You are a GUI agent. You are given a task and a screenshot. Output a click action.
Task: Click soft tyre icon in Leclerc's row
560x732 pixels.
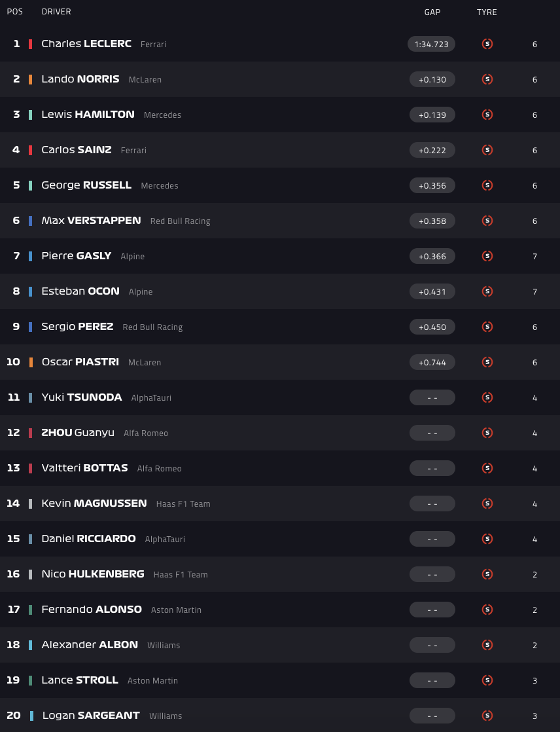[487, 44]
